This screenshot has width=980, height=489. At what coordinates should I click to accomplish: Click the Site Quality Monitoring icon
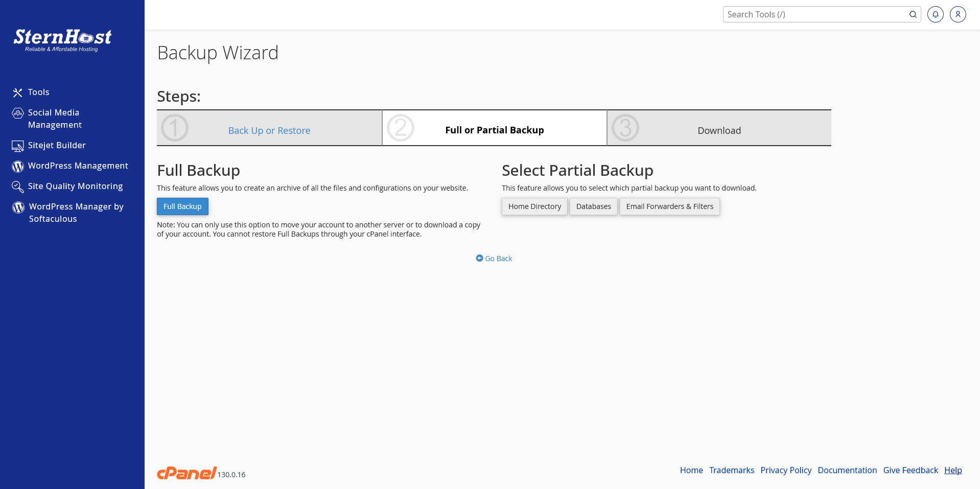(x=18, y=187)
